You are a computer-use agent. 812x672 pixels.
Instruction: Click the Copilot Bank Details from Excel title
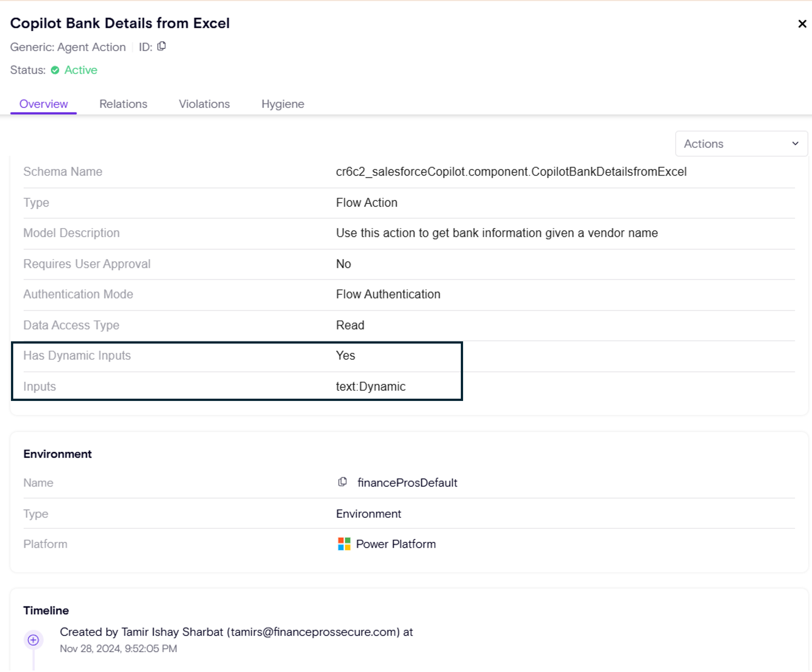tap(120, 23)
